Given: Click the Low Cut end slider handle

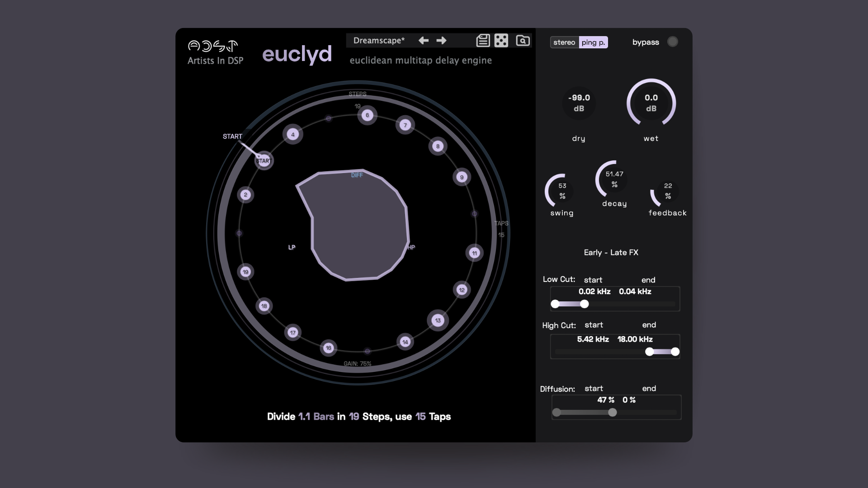Looking at the screenshot, I should [584, 304].
